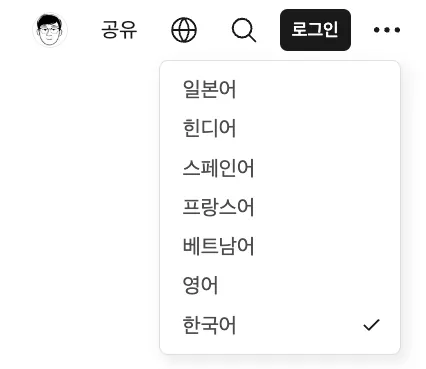Click the cartoon face profile avatar
This screenshot has height=369, width=426.
[x=50, y=30]
